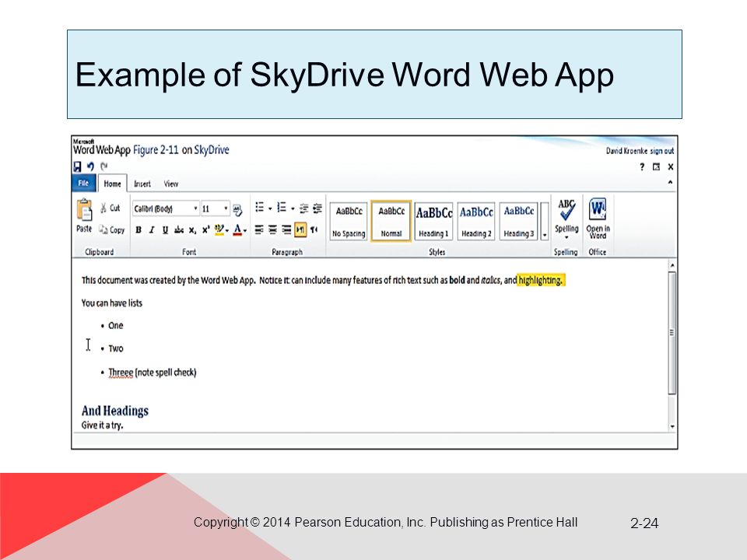Open the font color dropdown arrow
Viewport: 747px width, 560px height.
tap(245, 230)
